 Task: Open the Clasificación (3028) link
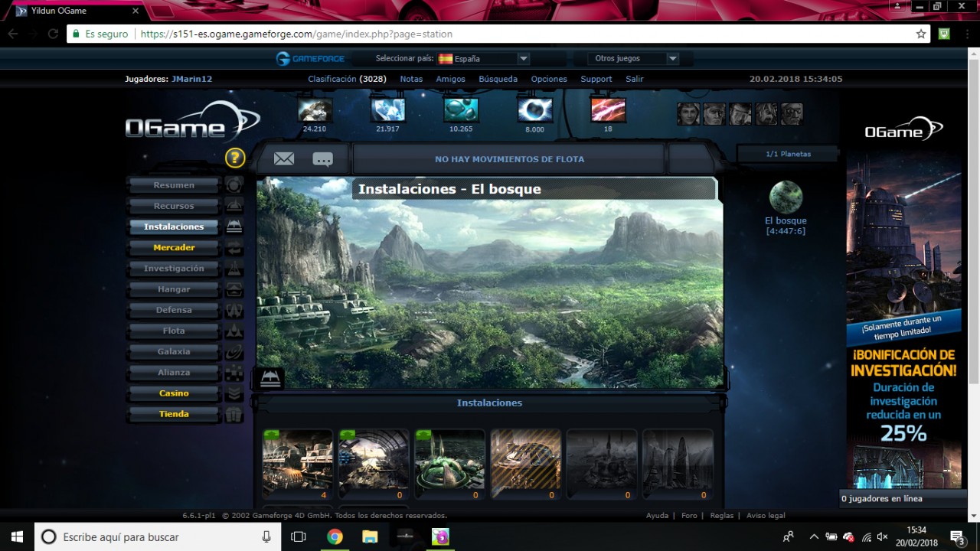click(x=347, y=79)
